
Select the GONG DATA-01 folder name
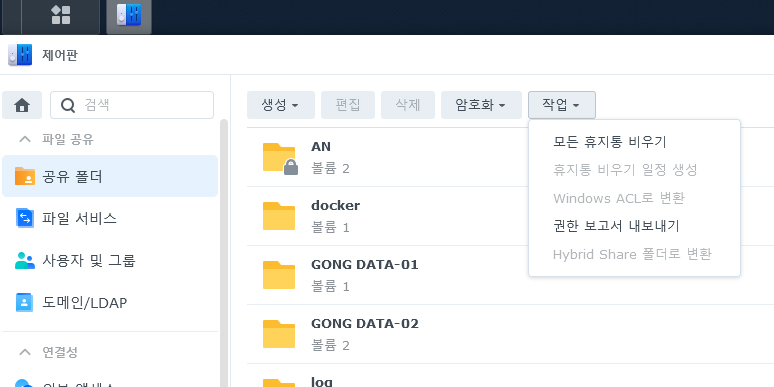pyautogui.click(x=365, y=265)
